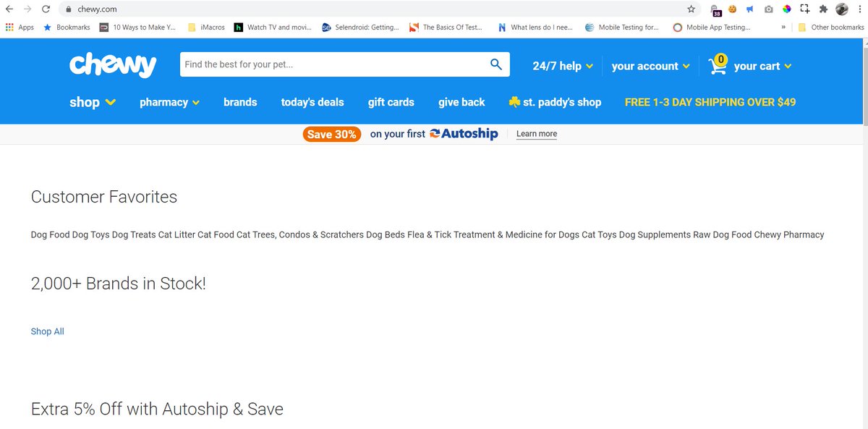This screenshot has width=868, height=429.
Task: Click the Customer Favorites heading
Action: tap(104, 197)
